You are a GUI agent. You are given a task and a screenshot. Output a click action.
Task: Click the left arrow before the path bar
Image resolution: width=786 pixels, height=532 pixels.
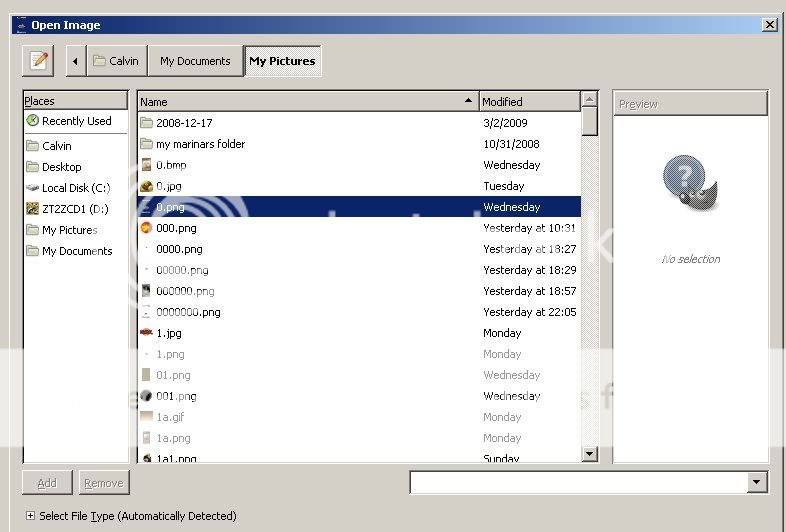click(x=75, y=61)
